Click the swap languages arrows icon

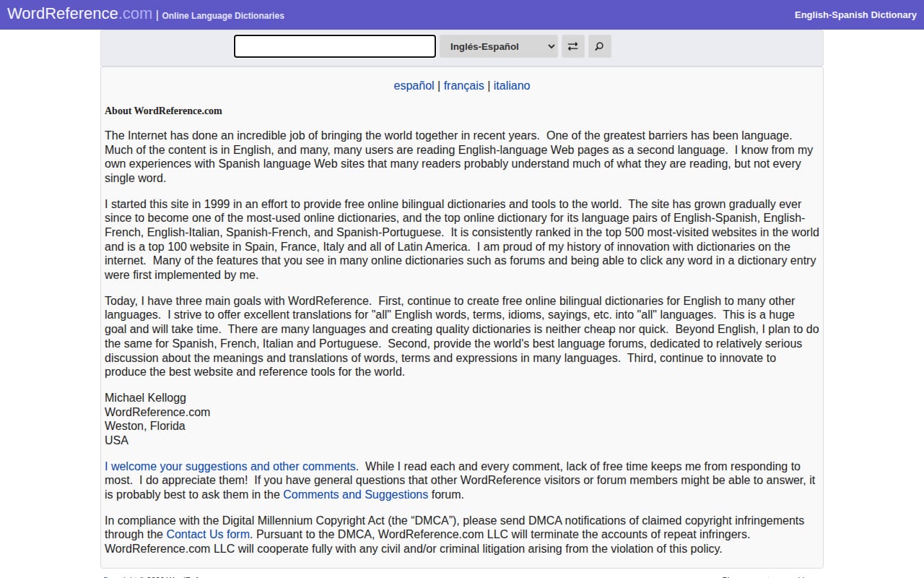(x=572, y=46)
